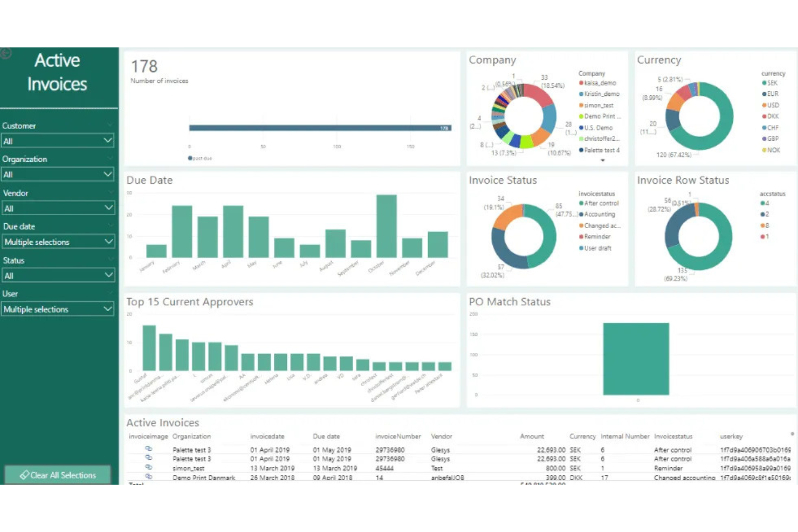
Task: Toggle Kristin_demo entry in the Company legend
Action: coord(601,94)
